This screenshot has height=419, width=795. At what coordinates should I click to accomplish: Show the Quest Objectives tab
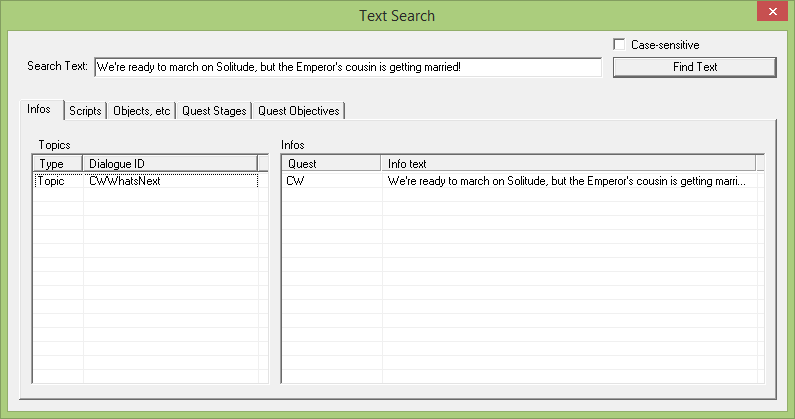[x=299, y=111]
